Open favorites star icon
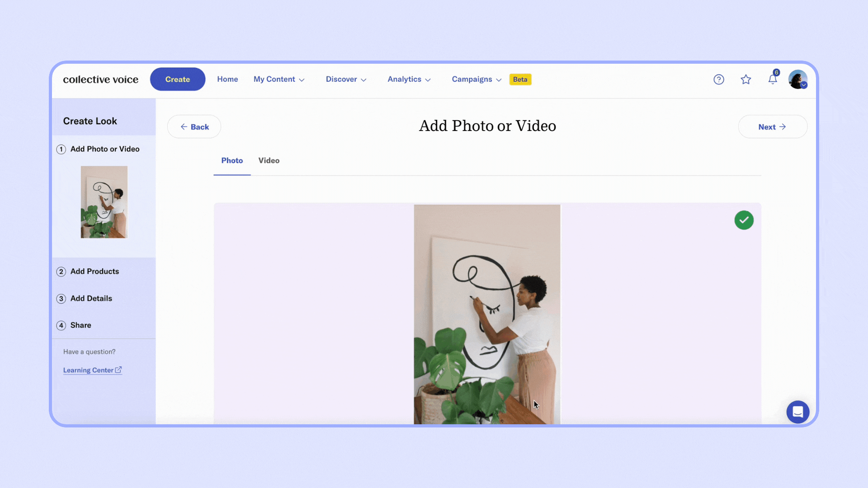 [x=746, y=80]
